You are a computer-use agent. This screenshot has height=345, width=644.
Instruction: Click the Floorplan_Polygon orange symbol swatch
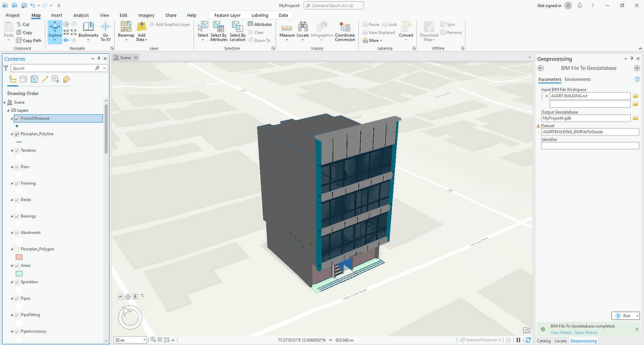(x=19, y=257)
